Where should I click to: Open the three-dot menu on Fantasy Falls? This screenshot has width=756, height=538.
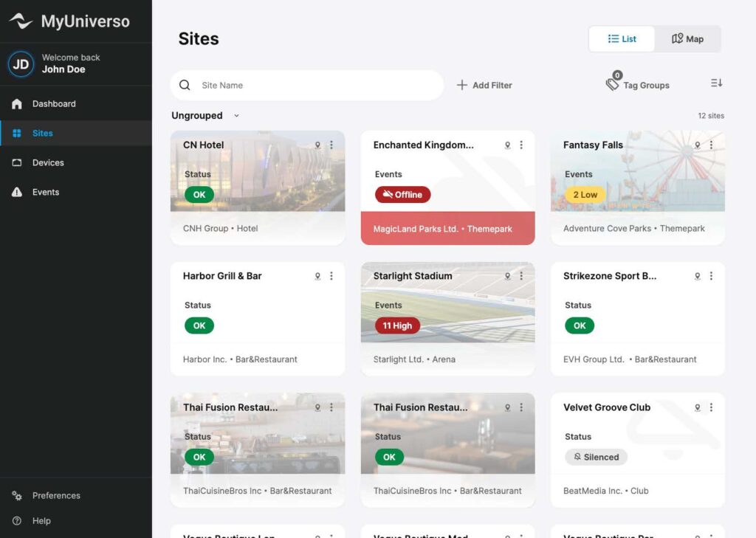click(711, 145)
